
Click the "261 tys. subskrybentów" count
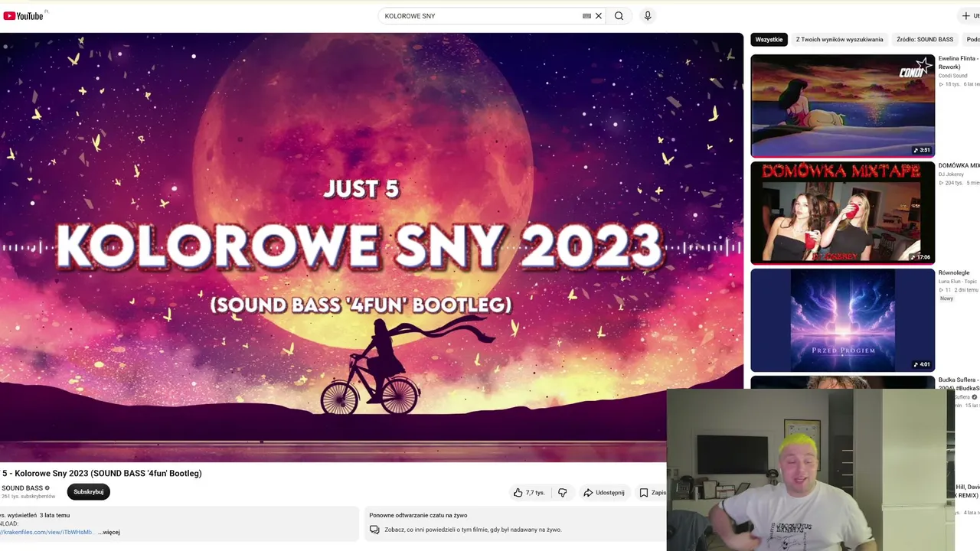28,497
